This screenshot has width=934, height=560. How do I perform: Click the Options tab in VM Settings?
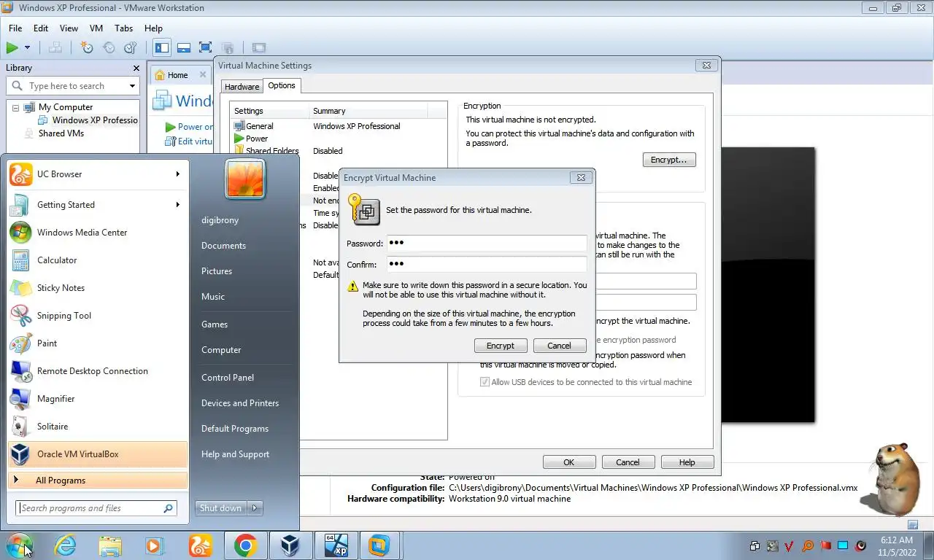click(282, 85)
